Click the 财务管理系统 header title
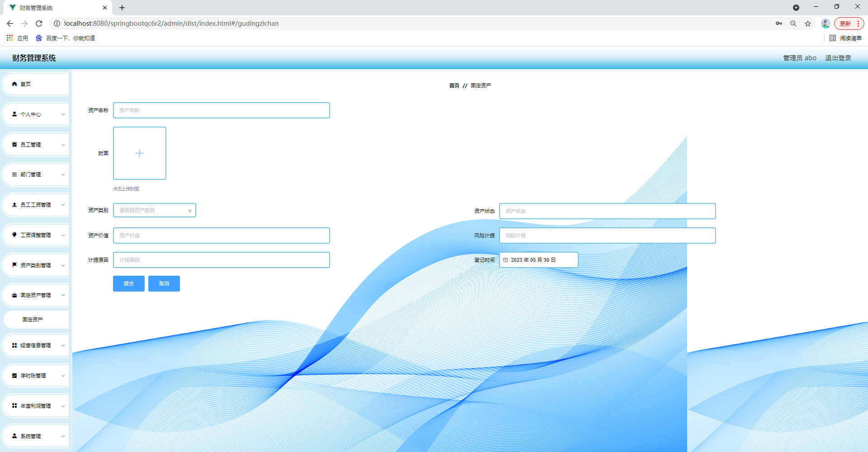The width and height of the screenshot is (868, 452). tap(34, 58)
